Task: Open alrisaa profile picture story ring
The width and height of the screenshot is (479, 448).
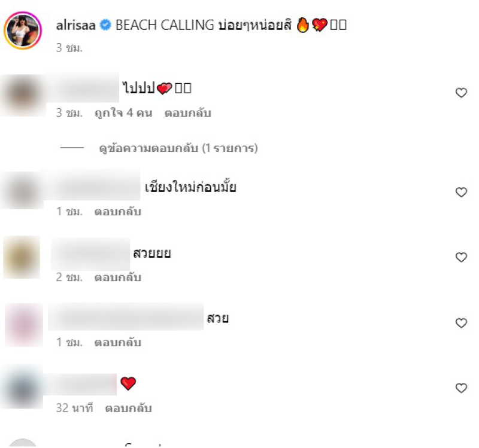Action: [23, 31]
